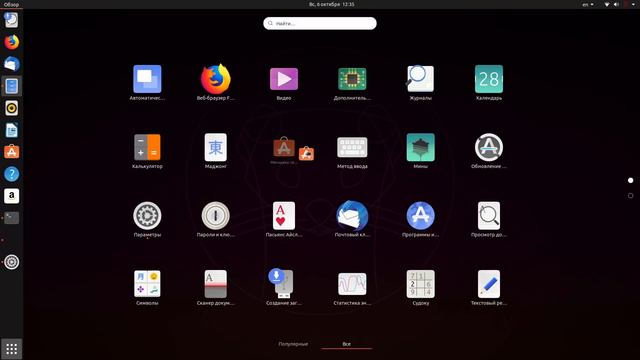
Task: Click the Обзор activities button
Action: [11, 4]
